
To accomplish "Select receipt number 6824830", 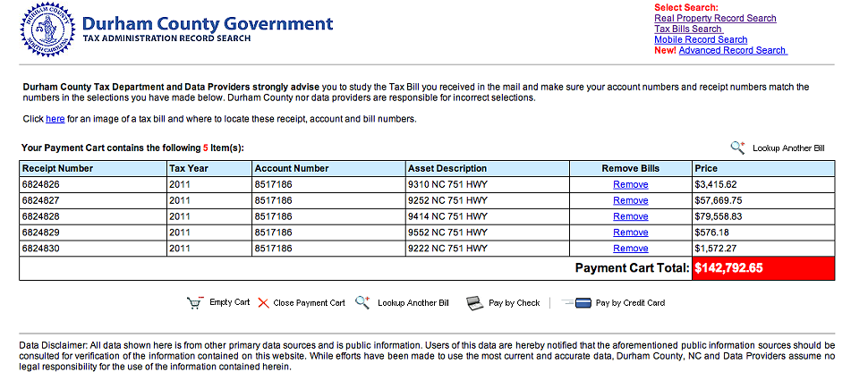I will click(40, 249).
